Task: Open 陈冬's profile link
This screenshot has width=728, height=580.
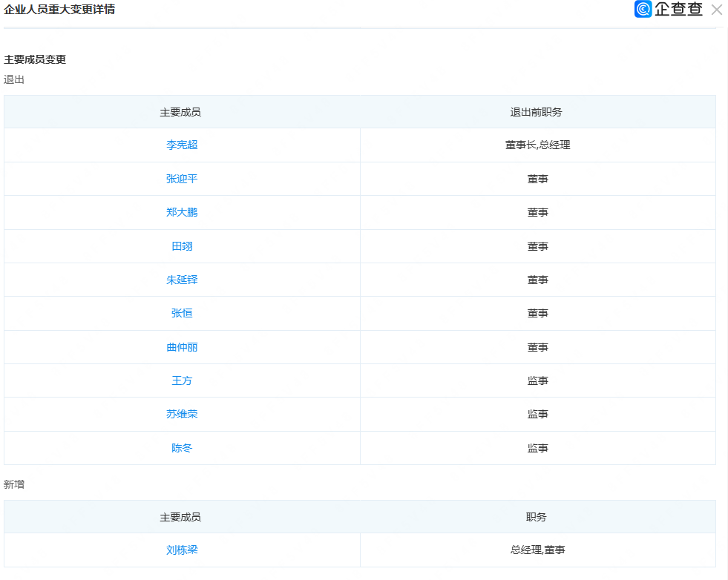Action: click(x=182, y=448)
